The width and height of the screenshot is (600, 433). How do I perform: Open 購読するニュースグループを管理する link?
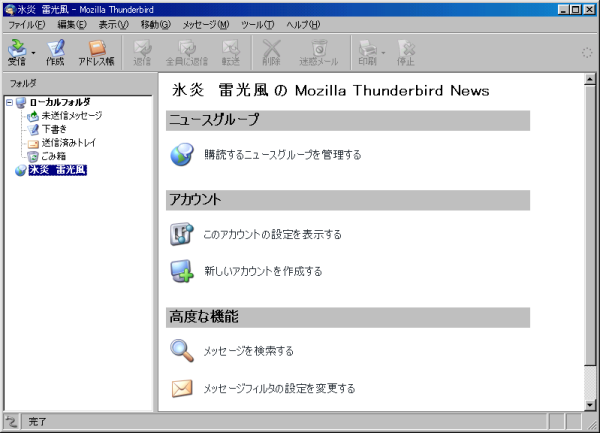pyautogui.click(x=283, y=155)
